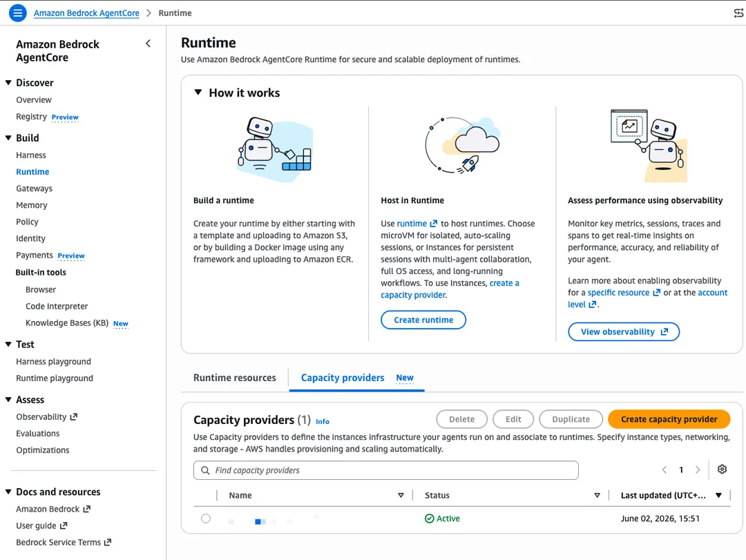This screenshot has width=746, height=560.
Task: Open Policy in the sidebar
Action: click(27, 222)
